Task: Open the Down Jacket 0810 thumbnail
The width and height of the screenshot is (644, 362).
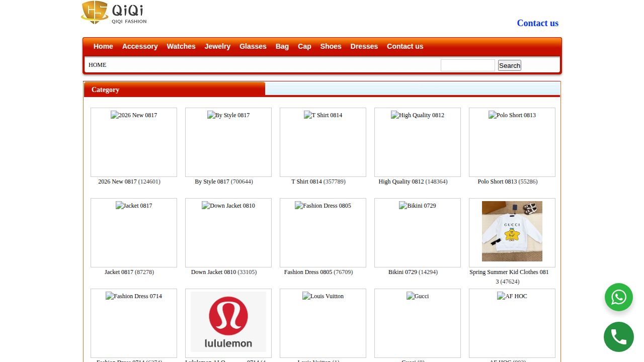Action: pos(228,233)
